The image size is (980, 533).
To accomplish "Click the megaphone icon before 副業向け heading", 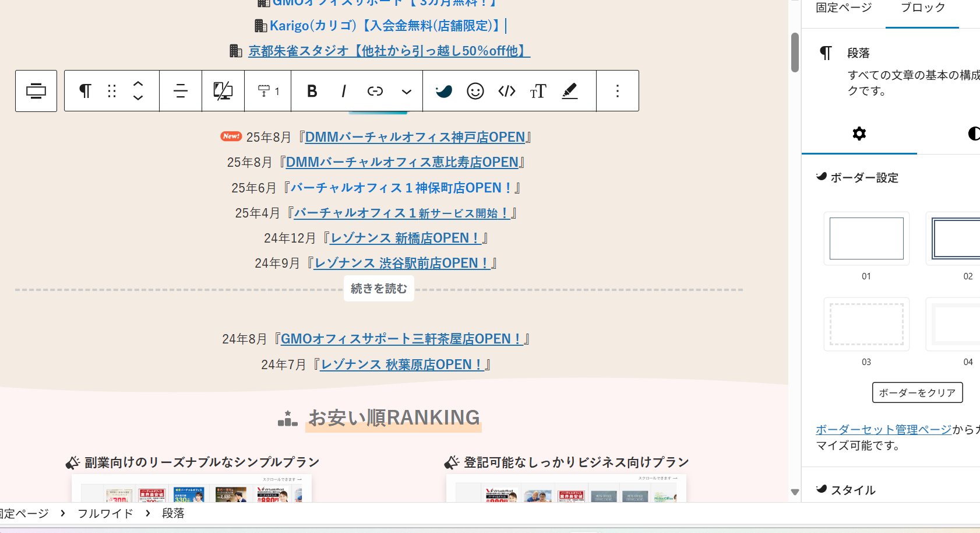I will (x=73, y=463).
